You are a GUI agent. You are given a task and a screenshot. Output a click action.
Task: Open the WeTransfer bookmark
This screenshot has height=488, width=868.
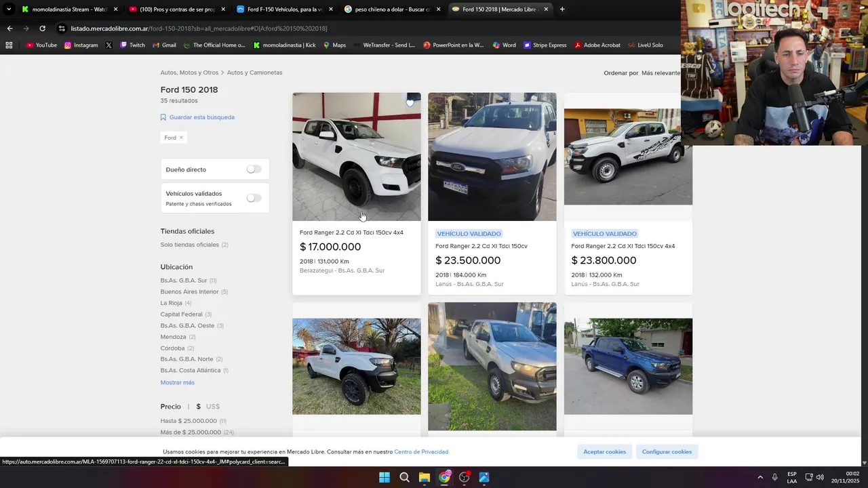tap(384, 45)
